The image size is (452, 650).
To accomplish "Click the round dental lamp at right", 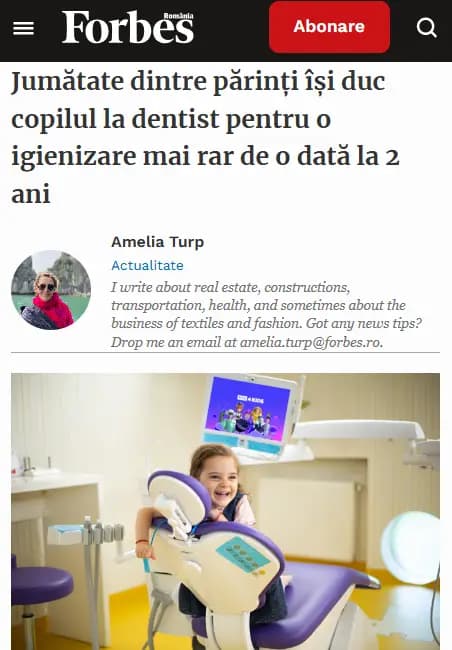I will coord(411,548).
